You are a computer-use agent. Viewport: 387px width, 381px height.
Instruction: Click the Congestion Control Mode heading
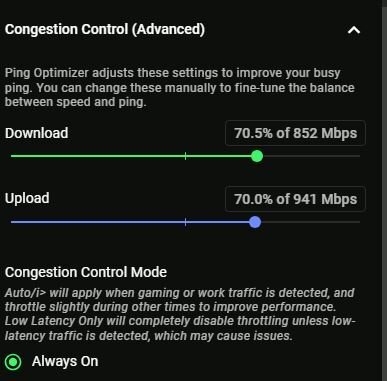pos(86,272)
